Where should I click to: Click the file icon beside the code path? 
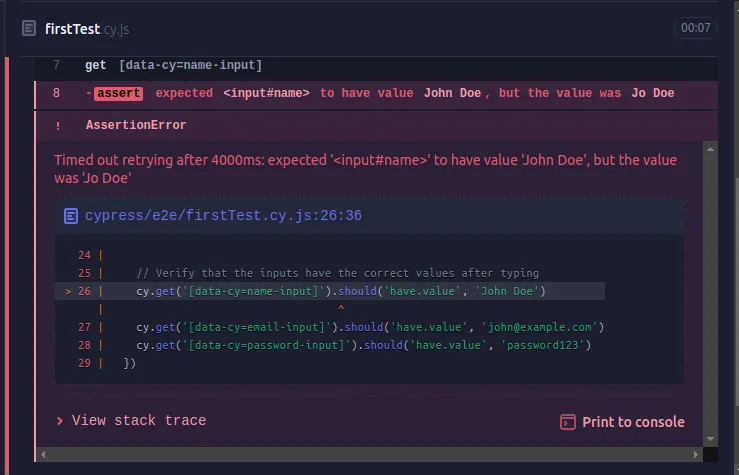click(x=71, y=216)
